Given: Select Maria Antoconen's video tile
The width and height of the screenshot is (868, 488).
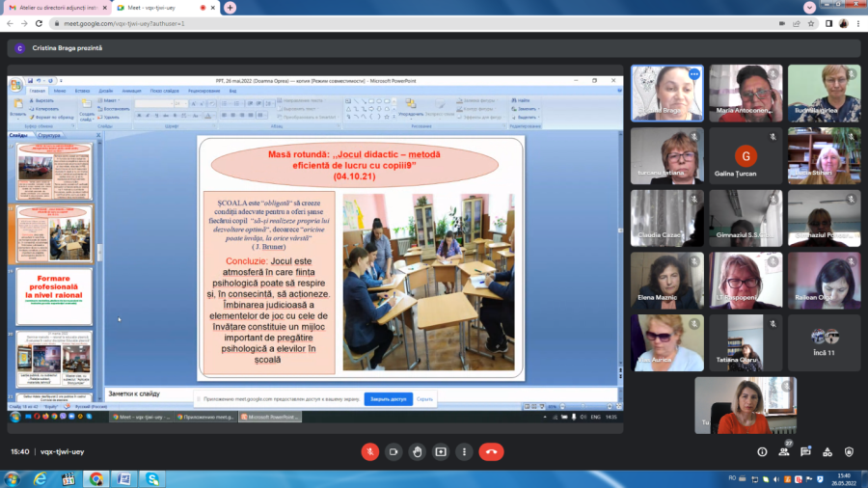Looking at the screenshot, I should (x=746, y=93).
